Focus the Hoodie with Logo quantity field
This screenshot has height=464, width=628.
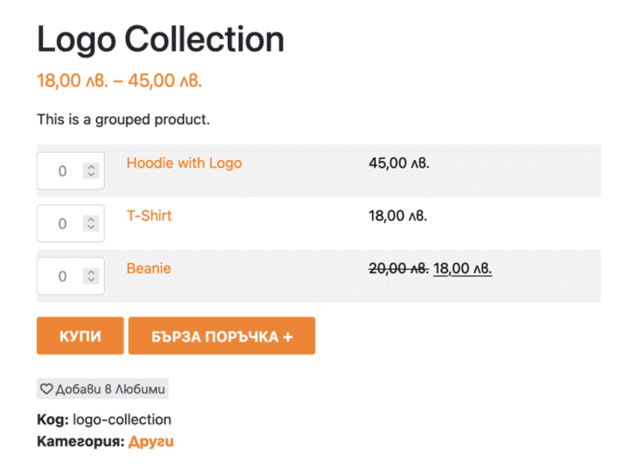click(x=62, y=171)
